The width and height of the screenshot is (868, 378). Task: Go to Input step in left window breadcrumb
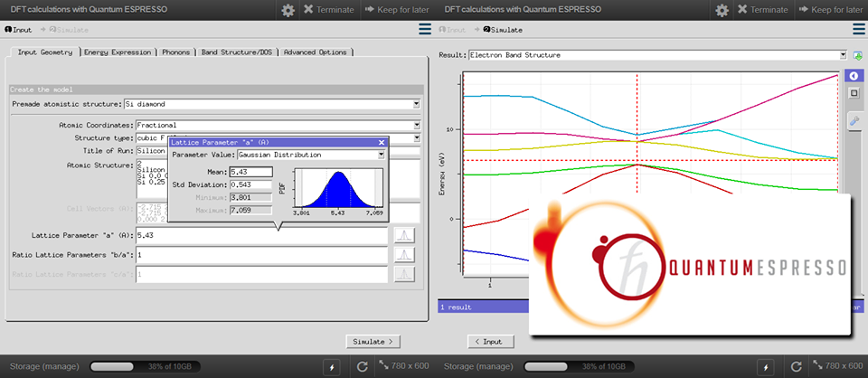(18, 30)
